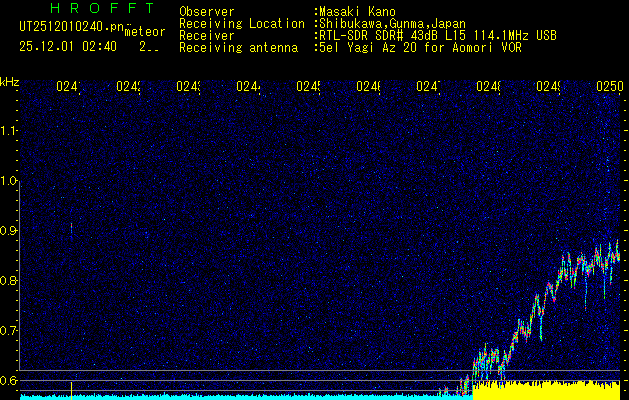
Task: Click the 0.9 frequency axis tick
Action: [10, 231]
